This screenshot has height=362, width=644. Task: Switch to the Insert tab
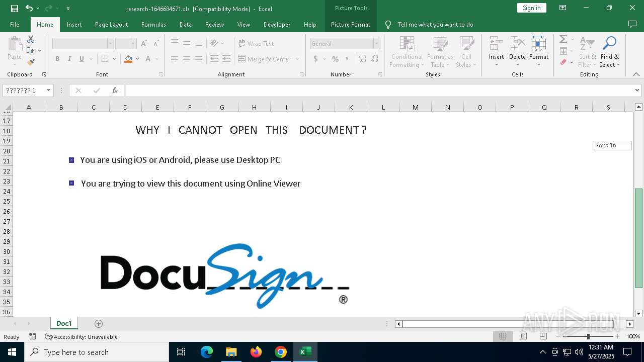(74, 24)
